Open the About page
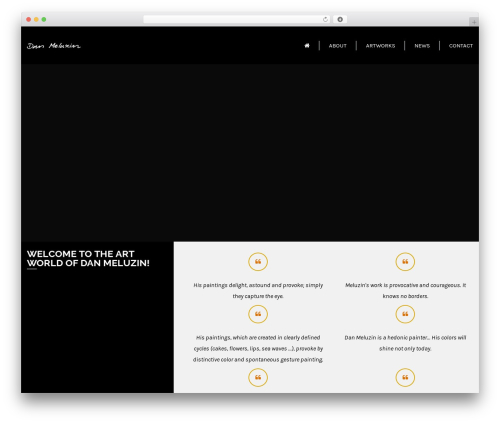 click(337, 46)
